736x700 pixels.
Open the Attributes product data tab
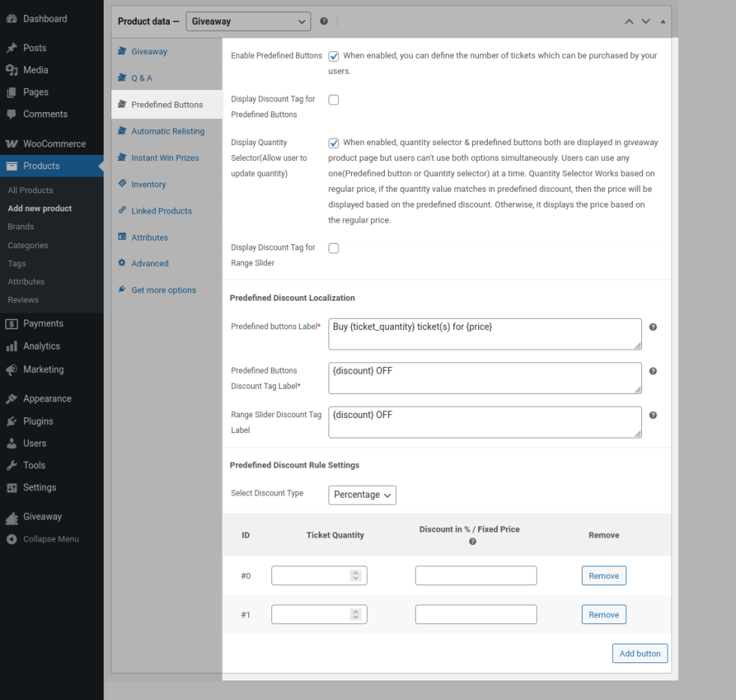(x=167, y=237)
